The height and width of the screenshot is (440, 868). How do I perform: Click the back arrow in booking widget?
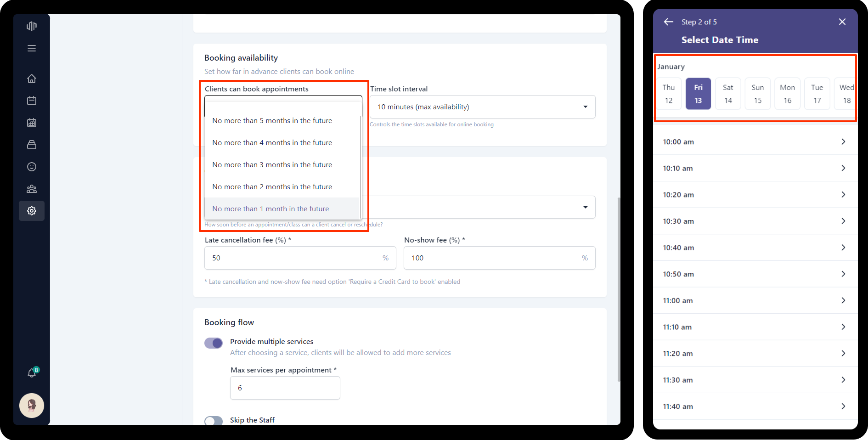(668, 22)
